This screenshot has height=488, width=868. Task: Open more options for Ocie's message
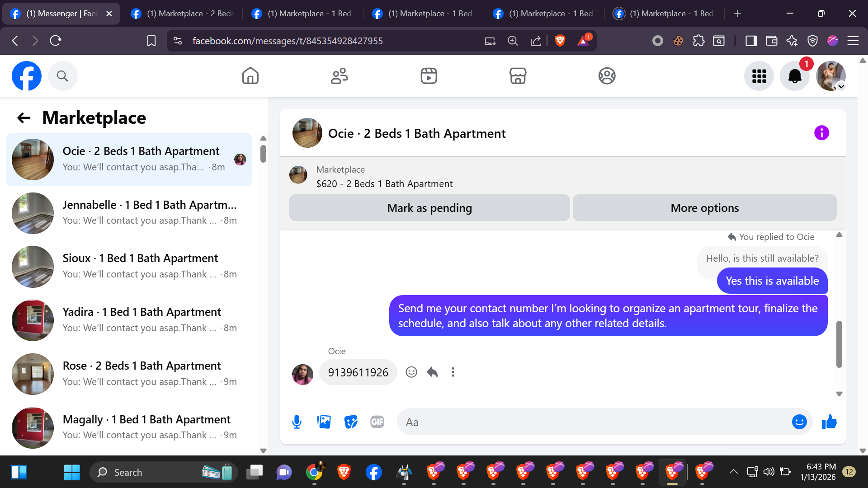453,372
